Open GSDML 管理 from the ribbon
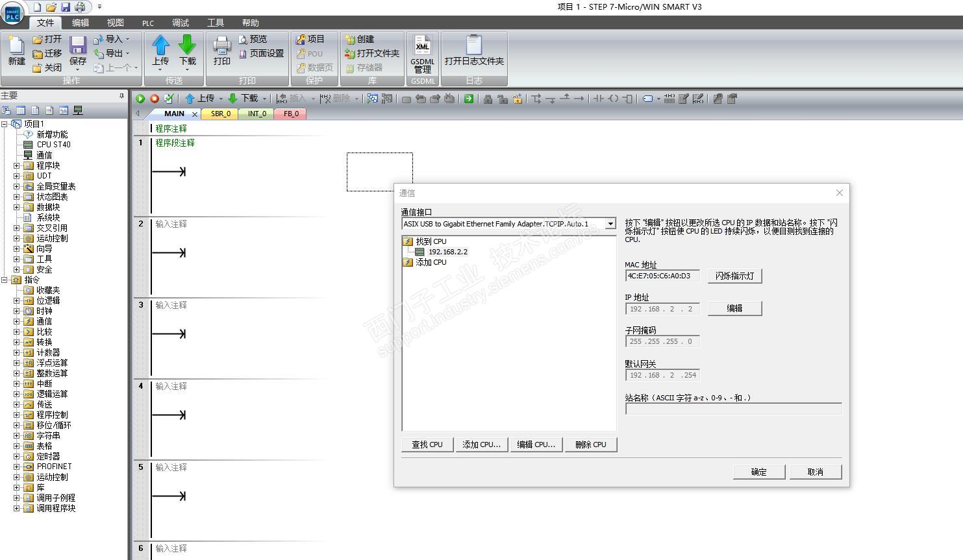Image resolution: width=963 pixels, height=560 pixels. tap(423, 55)
